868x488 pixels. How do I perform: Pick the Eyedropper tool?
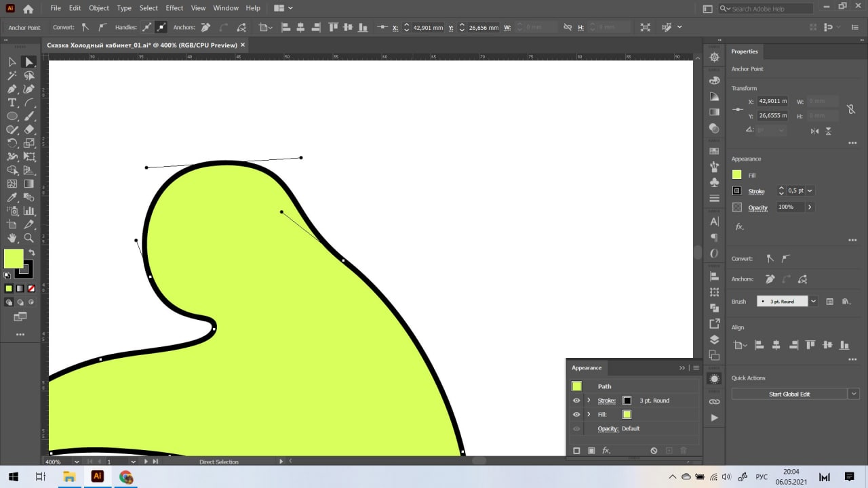point(12,197)
